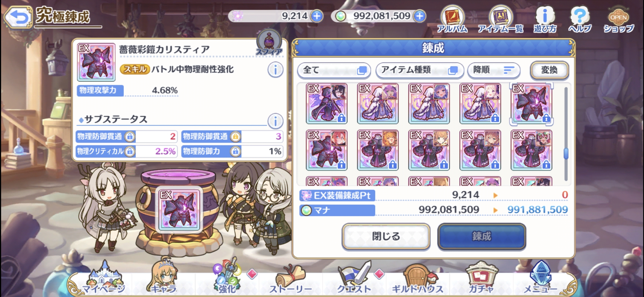Viewport: 644px width, 297px height.
Task: Open the アイテム種類 sort dropdown
Action: [419, 70]
